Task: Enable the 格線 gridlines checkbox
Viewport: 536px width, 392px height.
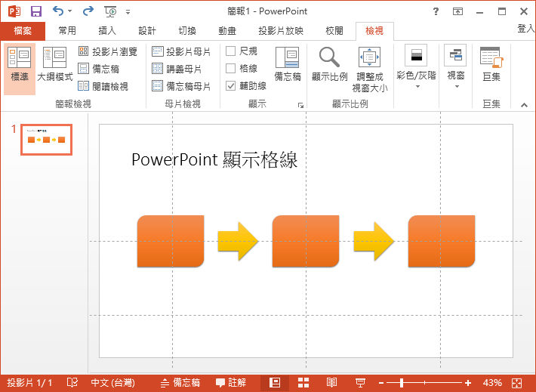Action: click(x=231, y=68)
